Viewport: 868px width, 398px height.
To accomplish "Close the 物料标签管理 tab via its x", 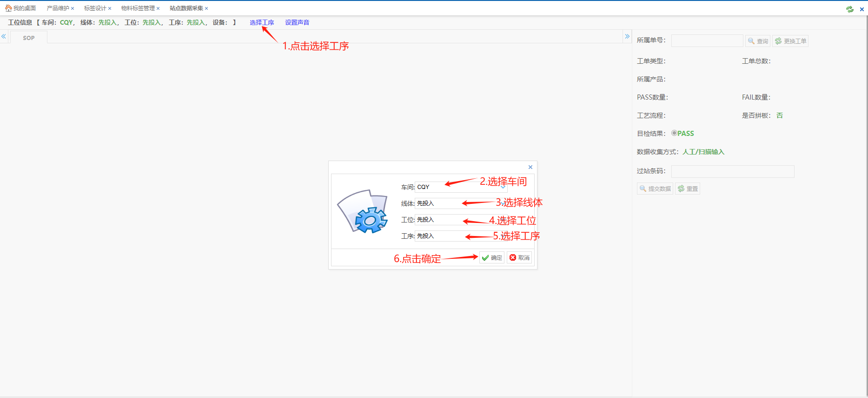I will tap(158, 8).
